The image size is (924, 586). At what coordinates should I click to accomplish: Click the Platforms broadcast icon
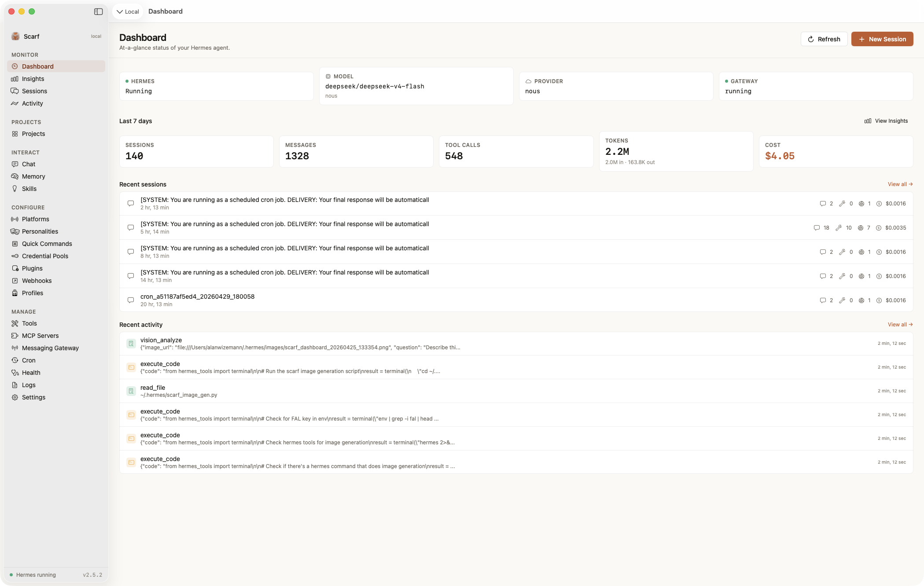[x=15, y=219]
